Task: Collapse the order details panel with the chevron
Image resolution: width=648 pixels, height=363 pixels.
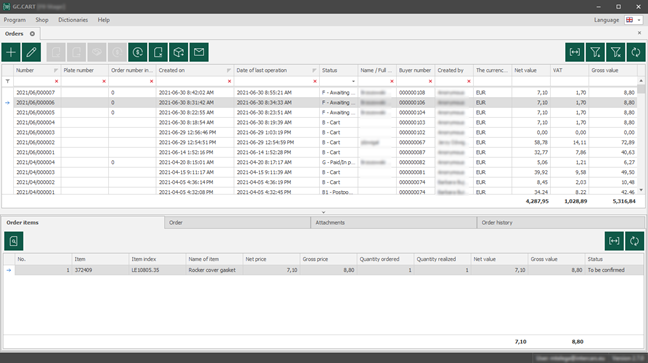Action: pyautogui.click(x=324, y=212)
